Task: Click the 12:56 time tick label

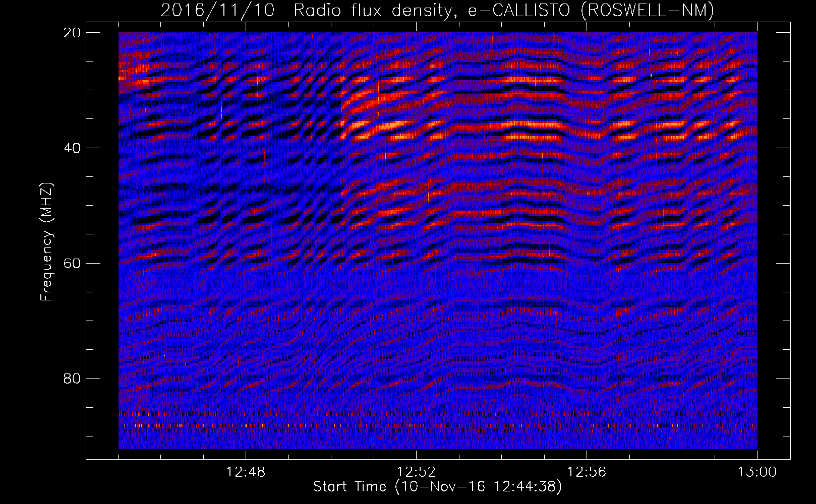Action: (x=587, y=472)
